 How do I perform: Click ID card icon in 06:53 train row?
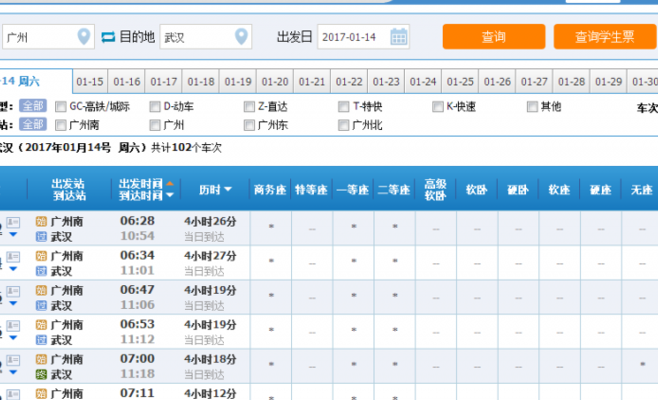[13, 325]
